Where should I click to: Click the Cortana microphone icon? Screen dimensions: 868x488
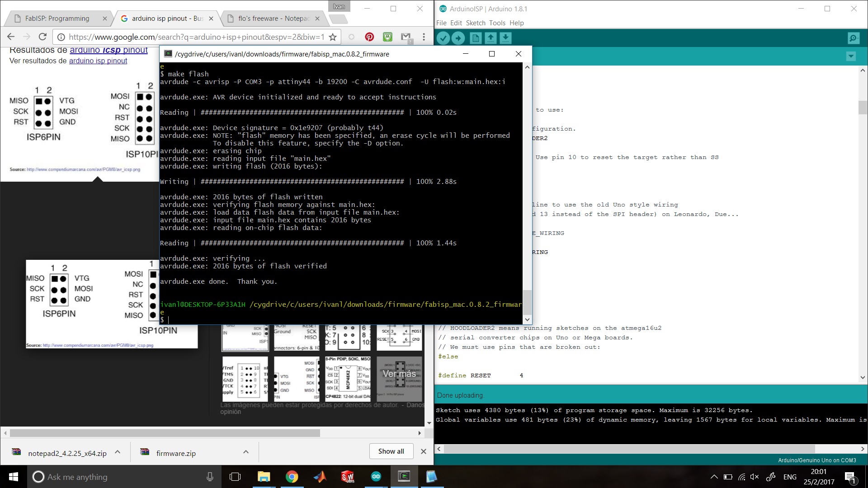click(x=210, y=477)
